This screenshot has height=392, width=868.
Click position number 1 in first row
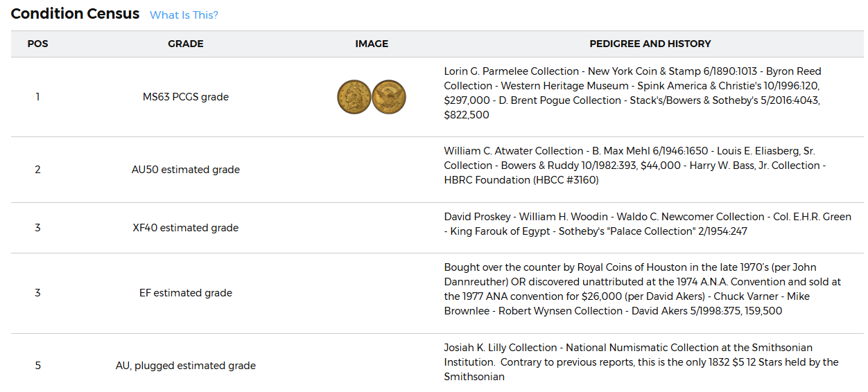coord(37,97)
